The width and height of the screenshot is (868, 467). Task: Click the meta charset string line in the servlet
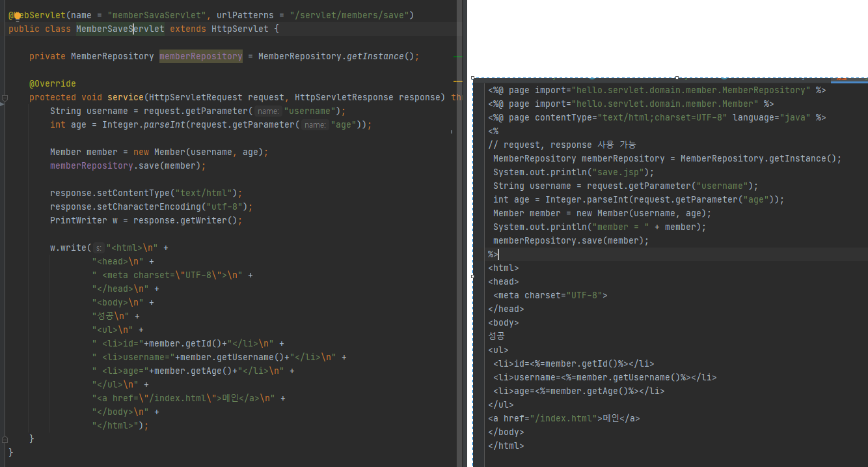[167, 275]
